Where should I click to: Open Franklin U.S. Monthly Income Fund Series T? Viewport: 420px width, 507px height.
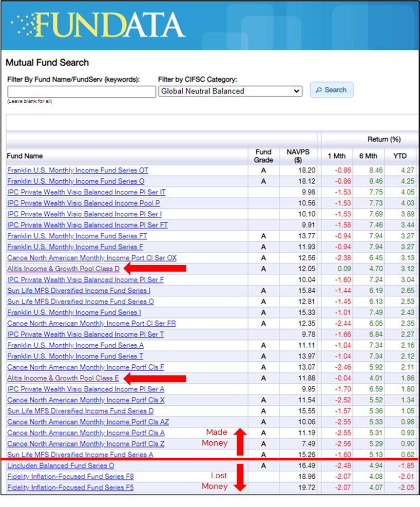[75, 357]
